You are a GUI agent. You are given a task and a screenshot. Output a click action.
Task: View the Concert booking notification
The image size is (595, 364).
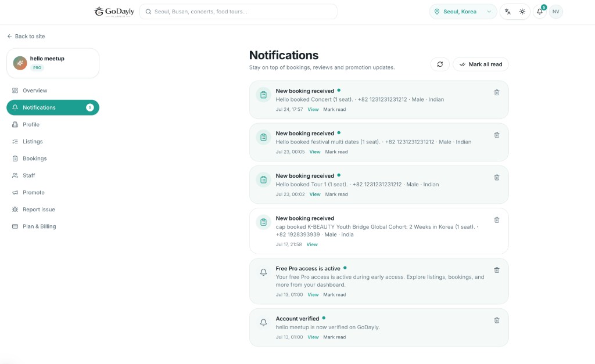point(313,110)
